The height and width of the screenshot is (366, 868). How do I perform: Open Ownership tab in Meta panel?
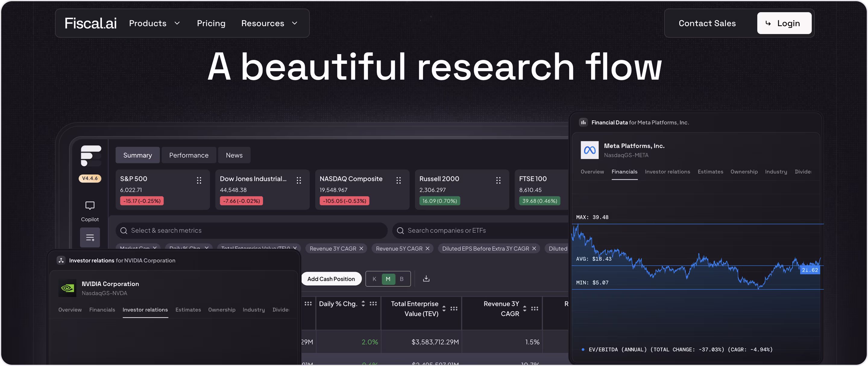744,172
